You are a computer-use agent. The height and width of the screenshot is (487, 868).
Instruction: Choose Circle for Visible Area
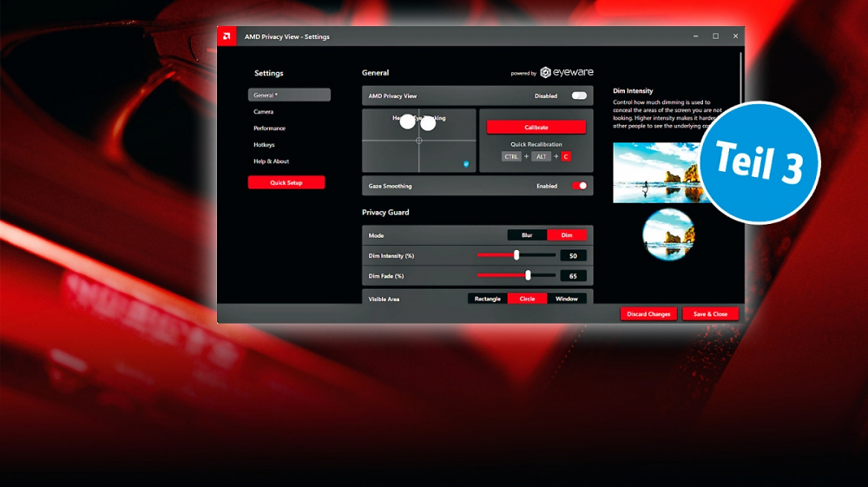[x=527, y=299]
